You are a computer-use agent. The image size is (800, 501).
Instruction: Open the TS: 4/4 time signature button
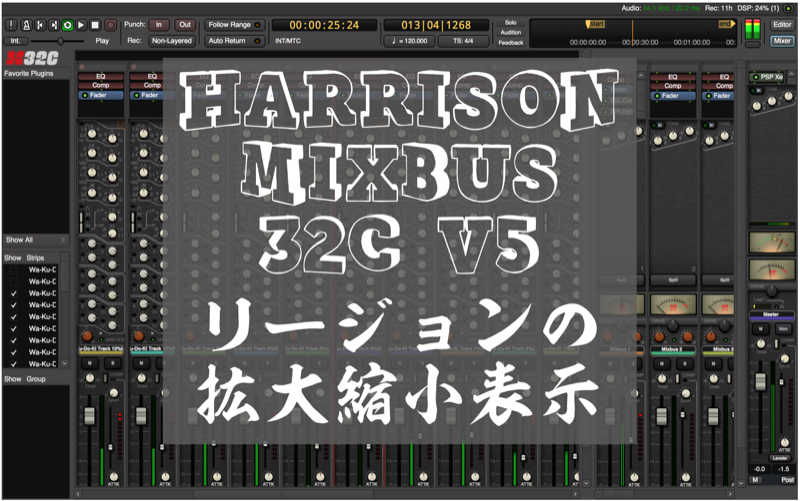click(x=463, y=41)
